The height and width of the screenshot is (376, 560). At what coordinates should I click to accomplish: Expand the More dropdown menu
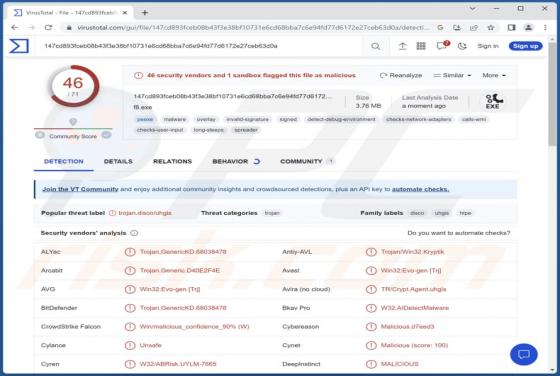point(494,75)
